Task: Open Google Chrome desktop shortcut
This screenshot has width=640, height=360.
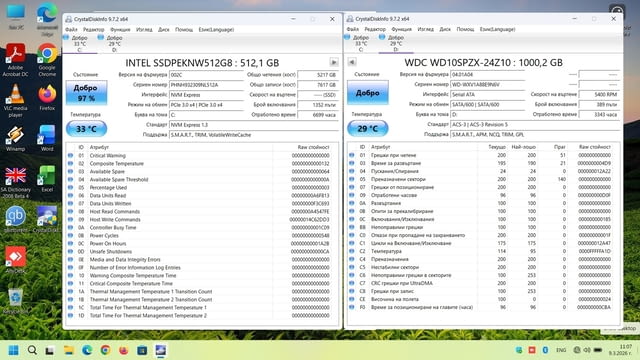Action: (x=47, y=60)
